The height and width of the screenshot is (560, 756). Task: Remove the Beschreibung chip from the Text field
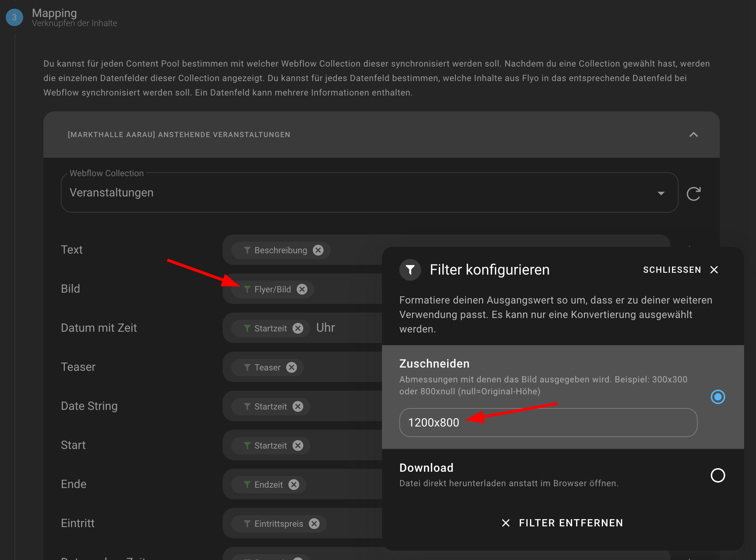coord(318,250)
